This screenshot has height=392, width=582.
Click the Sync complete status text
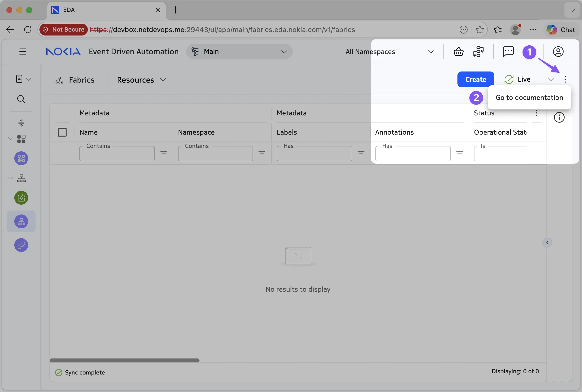pyautogui.click(x=85, y=372)
